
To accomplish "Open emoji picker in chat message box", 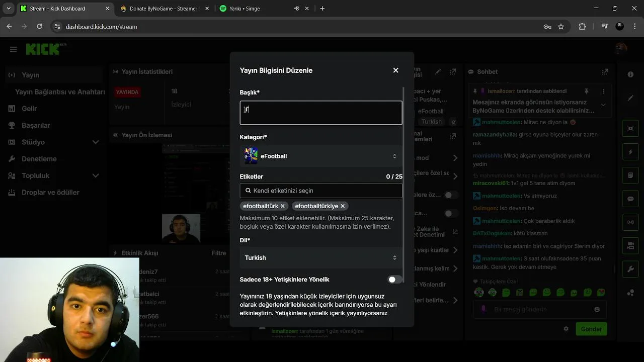I will [x=597, y=309].
